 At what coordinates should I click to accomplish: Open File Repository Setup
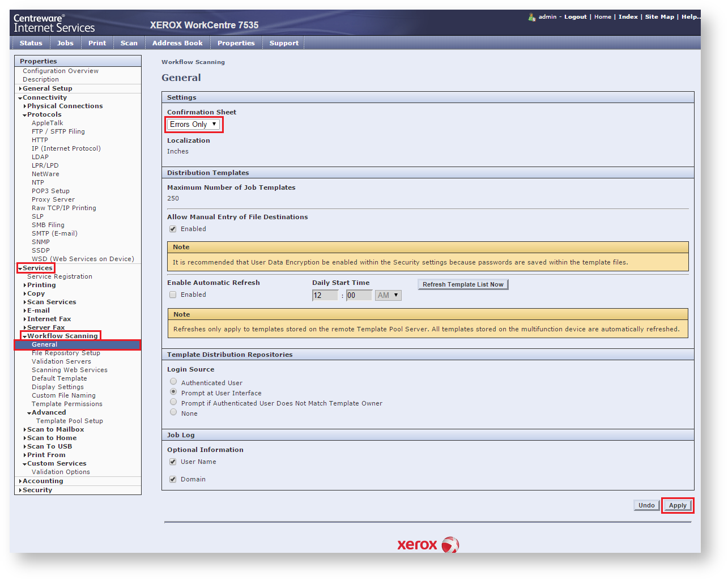[66, 353]
